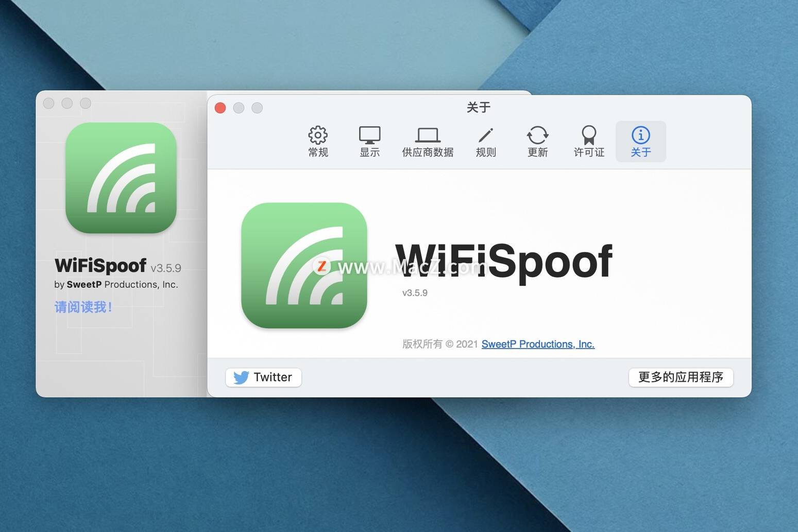Open 更多的应用程序 (More Apps) button
798x532 pixels.
[x=681, y=377]
